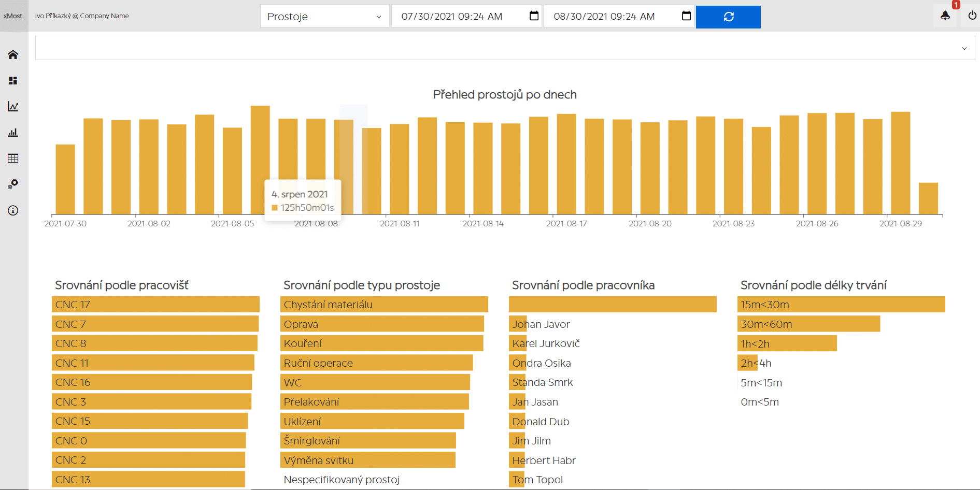Open the dashboard tiles icon in sidebar

tap(13, 80)
